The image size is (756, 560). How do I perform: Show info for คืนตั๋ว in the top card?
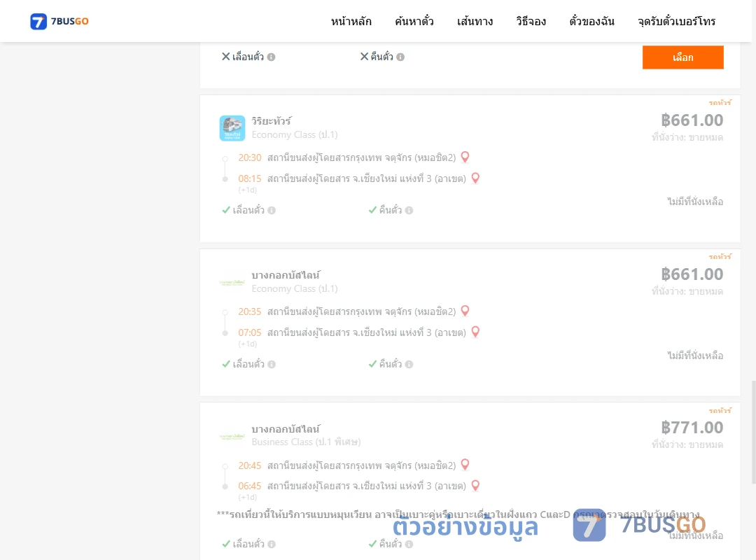(x=400, y=57)
